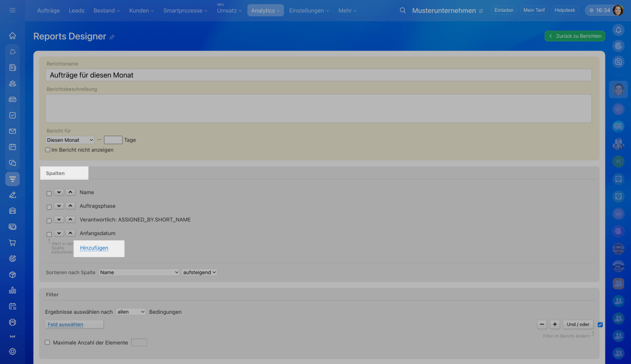Open the chat bubbles icon in left sidebar

[12, 163]
